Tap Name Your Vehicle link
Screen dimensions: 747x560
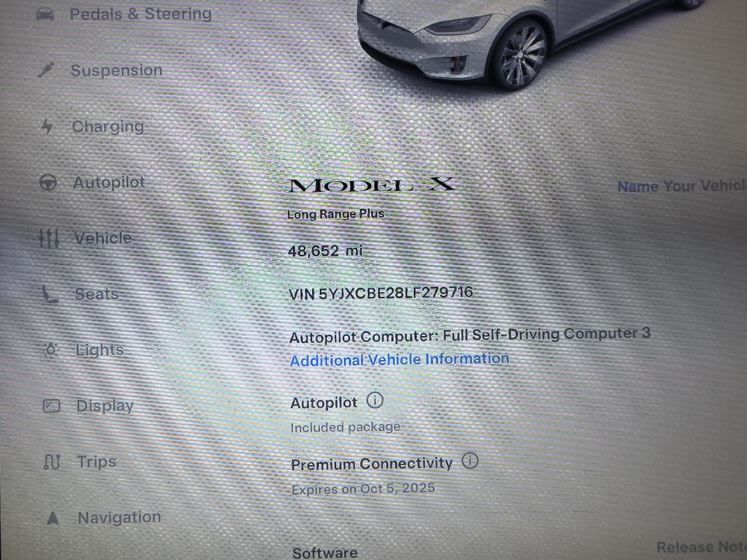[682, 186]
